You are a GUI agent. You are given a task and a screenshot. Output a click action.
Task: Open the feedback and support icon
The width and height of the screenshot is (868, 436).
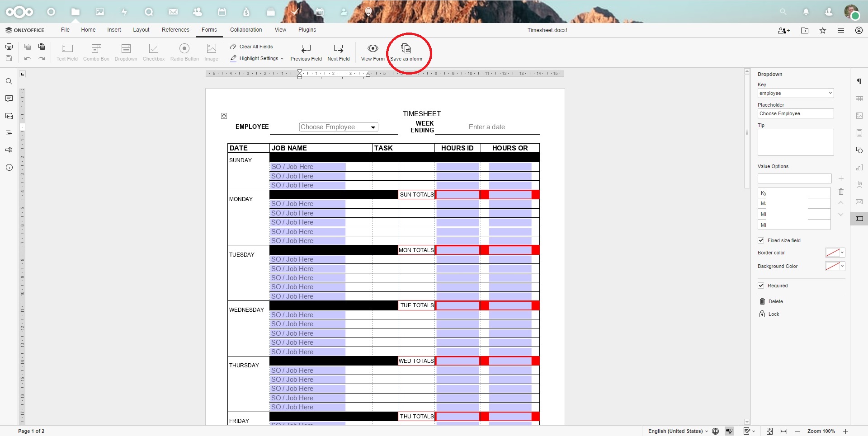[9, 150]
